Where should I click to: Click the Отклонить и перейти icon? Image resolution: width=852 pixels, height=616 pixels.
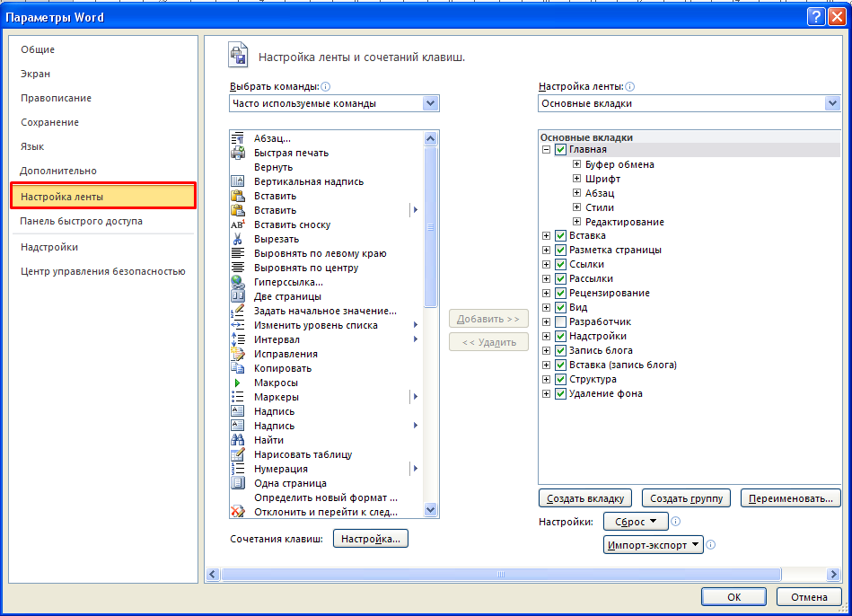click(238, 512)
